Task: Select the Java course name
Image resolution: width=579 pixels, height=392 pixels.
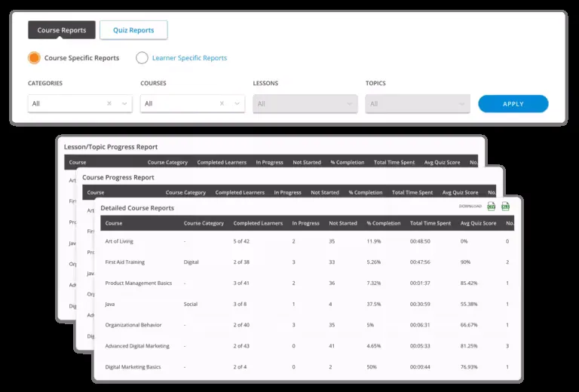Action: 109,304
